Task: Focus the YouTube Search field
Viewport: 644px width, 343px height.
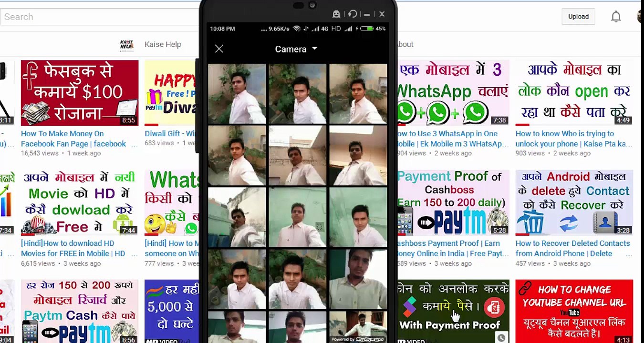Action: pyautogui.click(x=100, y=17)
